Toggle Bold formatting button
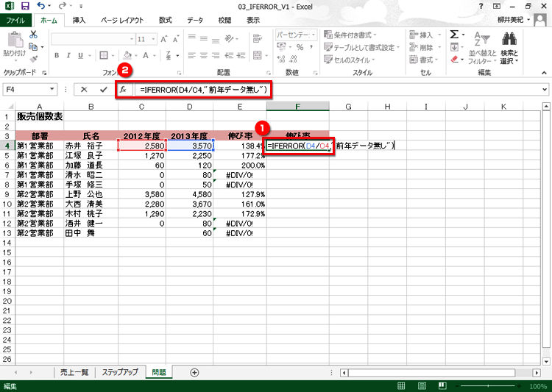 coord(57,55)
